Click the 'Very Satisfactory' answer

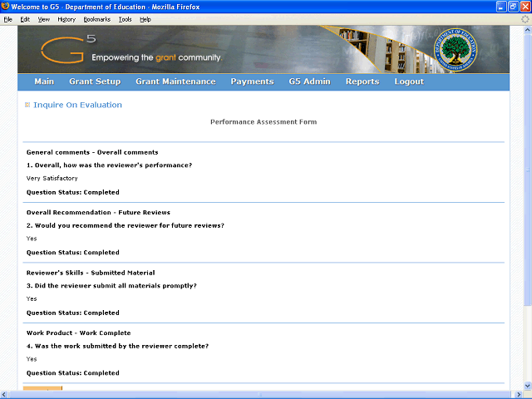coord(52,178)
